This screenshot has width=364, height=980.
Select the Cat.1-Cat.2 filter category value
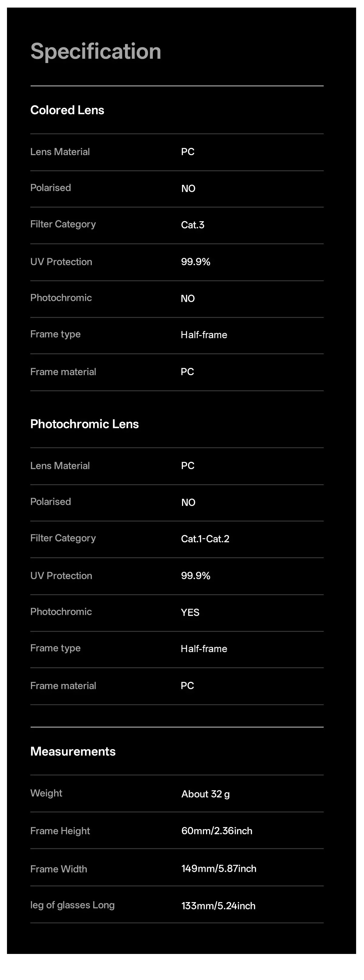(x=205, y=539)
